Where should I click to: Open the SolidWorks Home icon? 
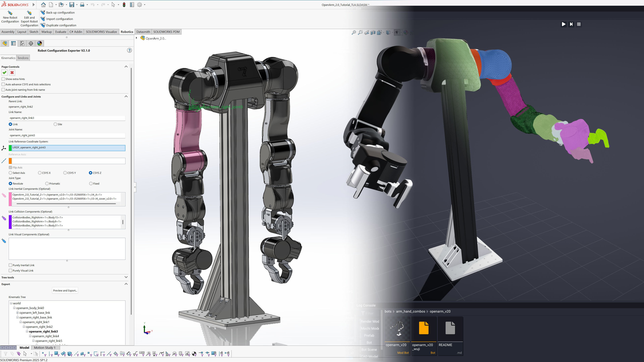[43, 5]
